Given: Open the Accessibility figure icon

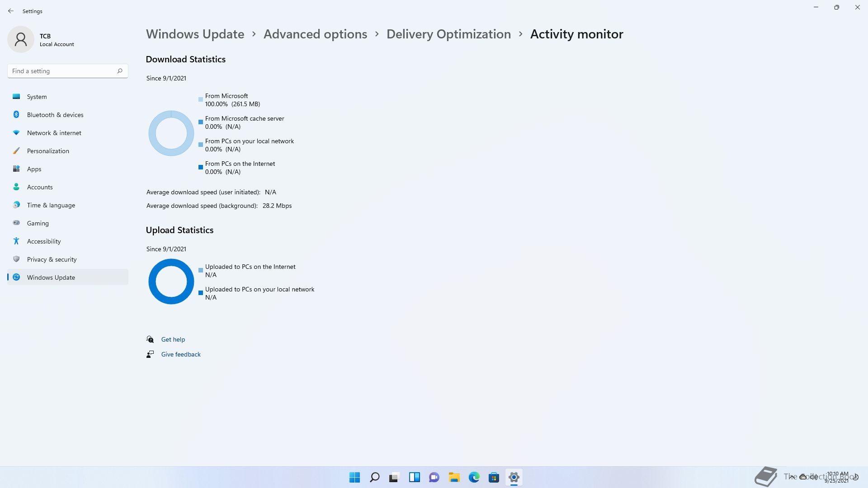Looking at the screenshot, I should (x=16, y=241).
